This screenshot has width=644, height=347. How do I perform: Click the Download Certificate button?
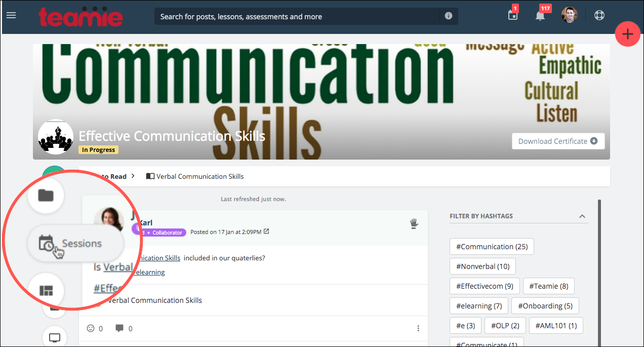558,141
